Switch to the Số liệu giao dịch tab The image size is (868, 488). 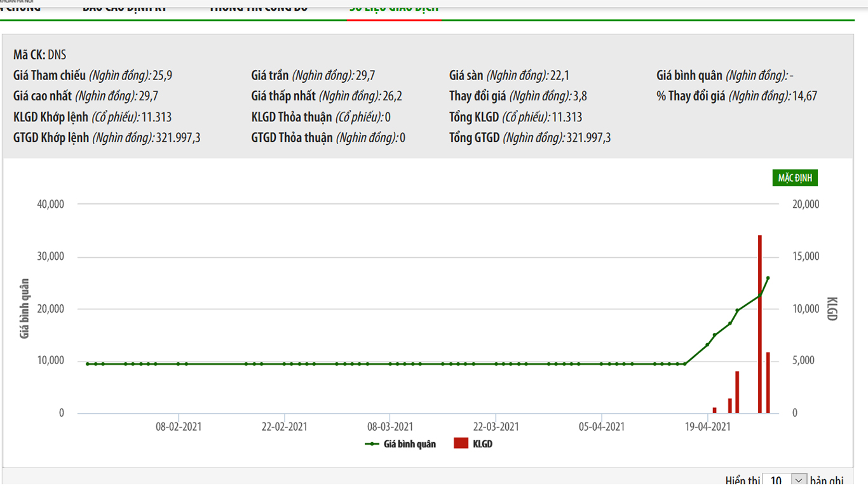pos(394,8)
